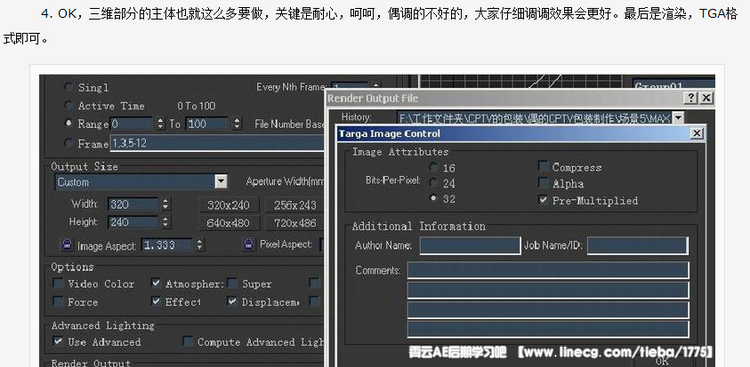
Task: Click the first Comments line field
Action: tap(548, 270)
